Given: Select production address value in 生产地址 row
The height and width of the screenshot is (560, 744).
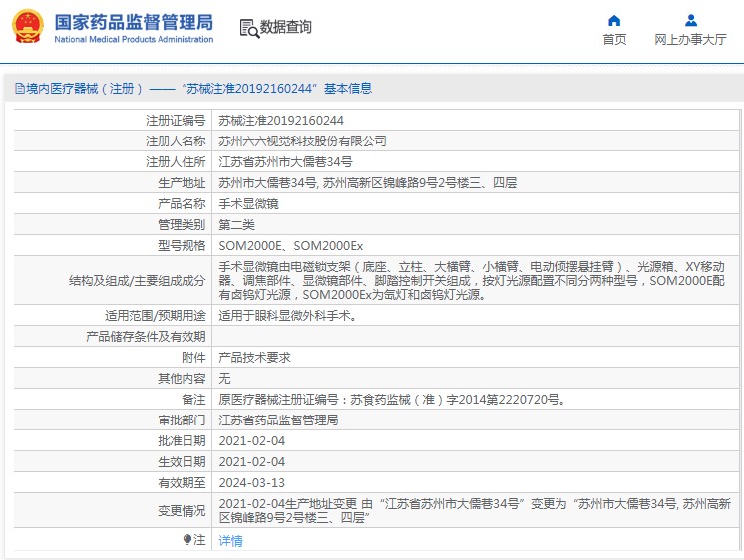Looking at the screenshot, I should click(x=367, y=183).
